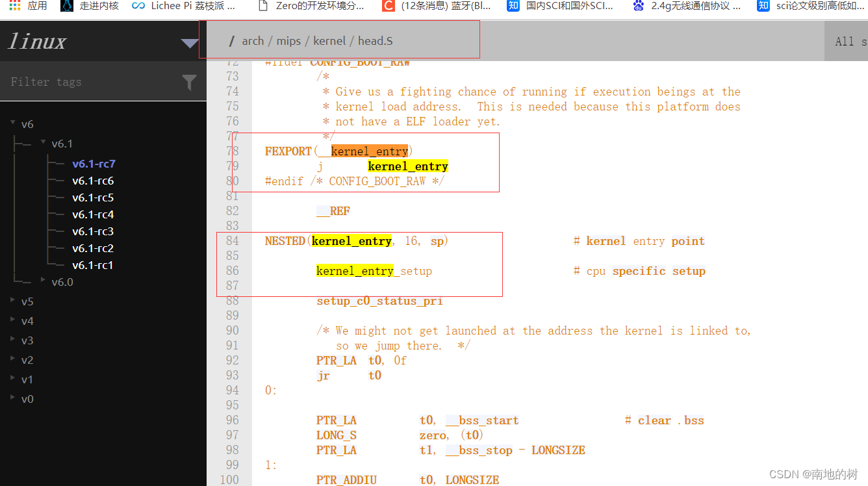Click line number 92 in gutter
The image size is (868, 486).
point(233,361)
